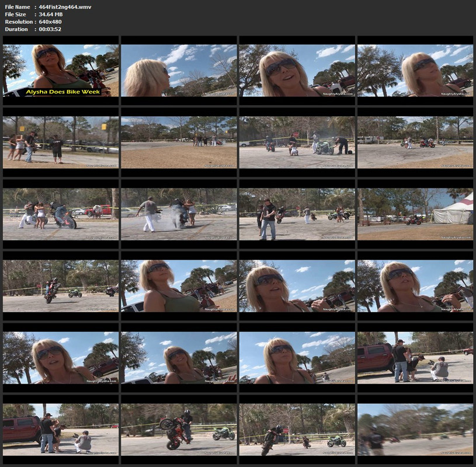
Task: Select fourth-row thumbnail of woman in green tank top
Action: point(179,286)
